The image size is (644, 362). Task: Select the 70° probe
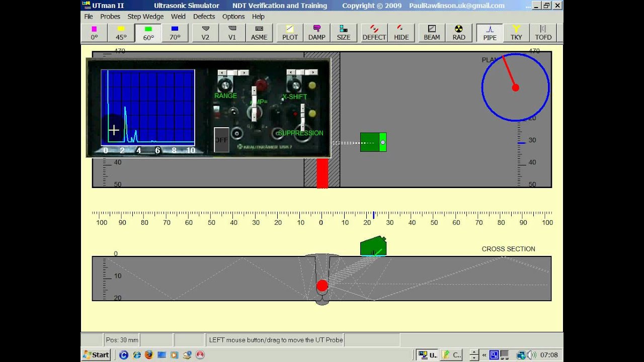[175, 33]
